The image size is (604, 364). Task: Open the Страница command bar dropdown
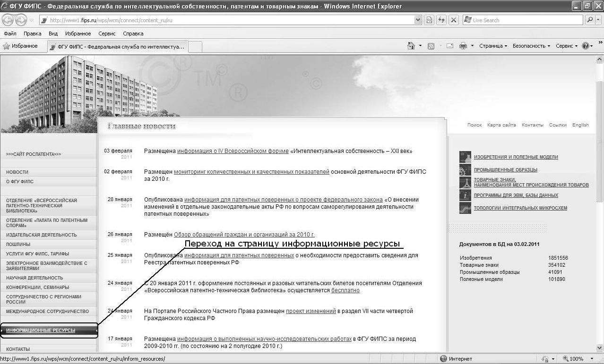click(493, 46)
